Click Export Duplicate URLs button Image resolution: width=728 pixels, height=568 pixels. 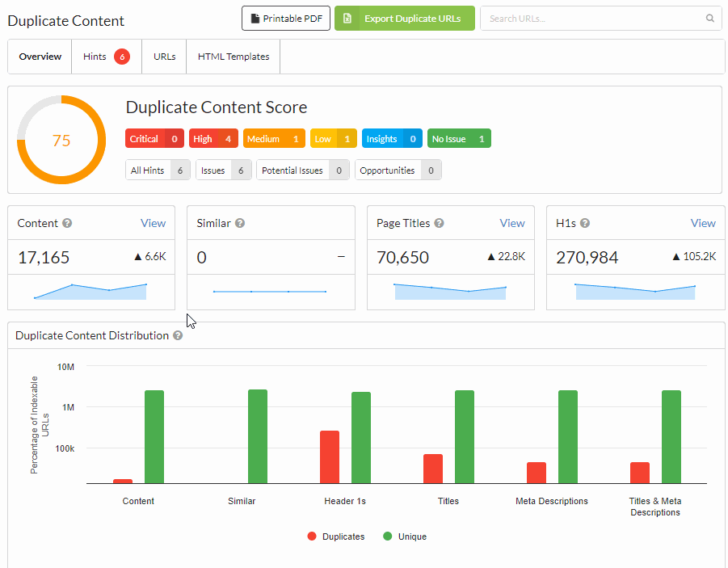tap(405, 18)
